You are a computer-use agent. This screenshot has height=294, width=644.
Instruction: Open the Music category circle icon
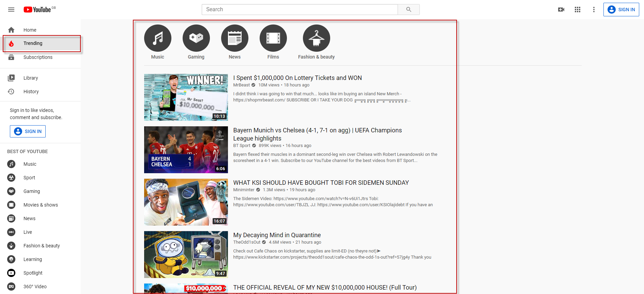tap(158, 38)
